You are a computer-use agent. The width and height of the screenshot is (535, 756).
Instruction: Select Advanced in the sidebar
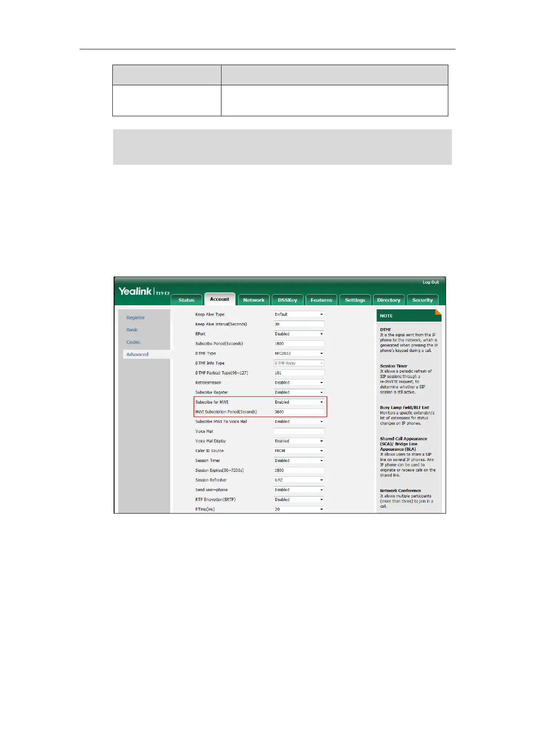click(x=137, y=354)
